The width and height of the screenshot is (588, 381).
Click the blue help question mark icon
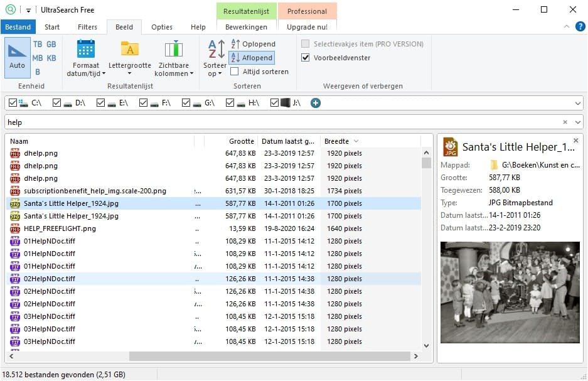[x=580, y=26]
